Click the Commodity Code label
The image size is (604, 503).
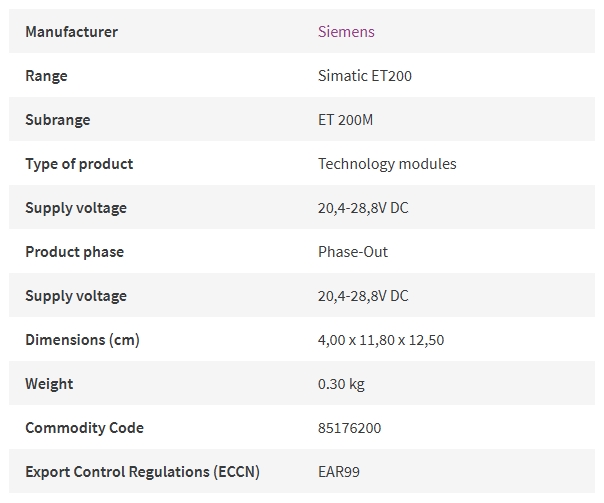84,428
